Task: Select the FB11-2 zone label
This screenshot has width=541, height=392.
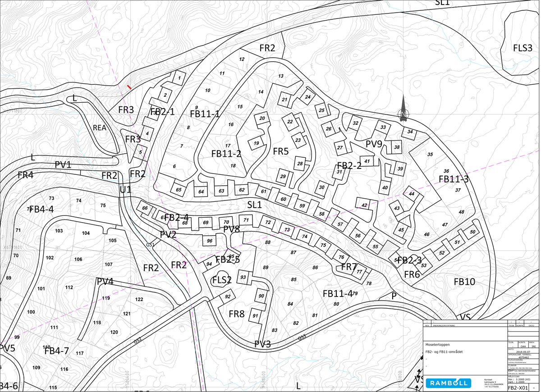Action: pos(226,154)
